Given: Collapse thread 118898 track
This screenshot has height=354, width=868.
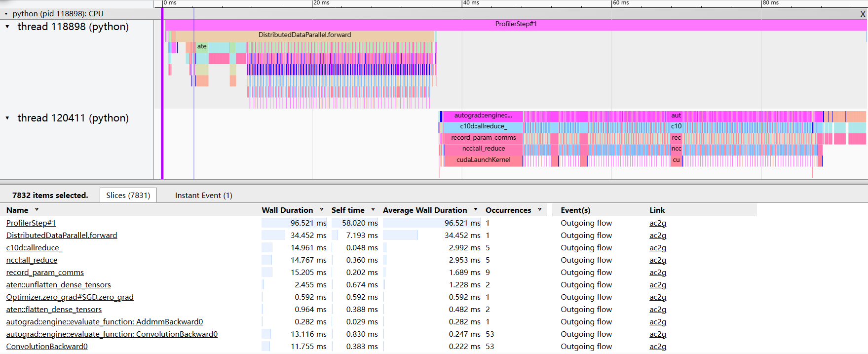Looking at the screenshot, I should 7,27.
